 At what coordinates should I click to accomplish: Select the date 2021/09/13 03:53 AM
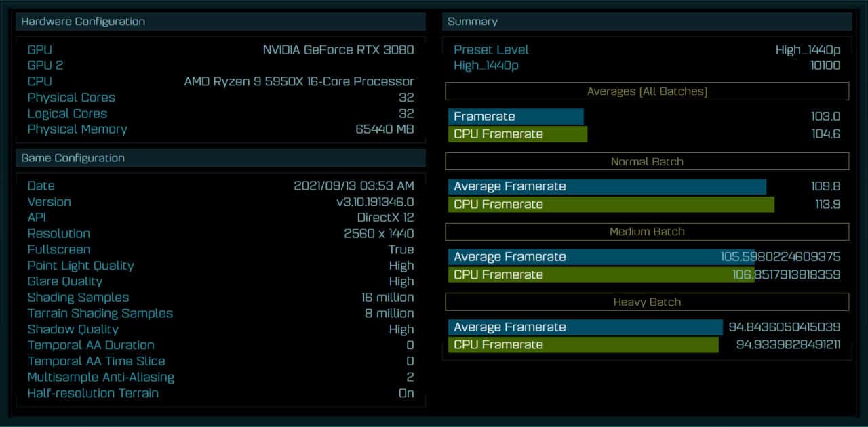[x=353, y=186]
